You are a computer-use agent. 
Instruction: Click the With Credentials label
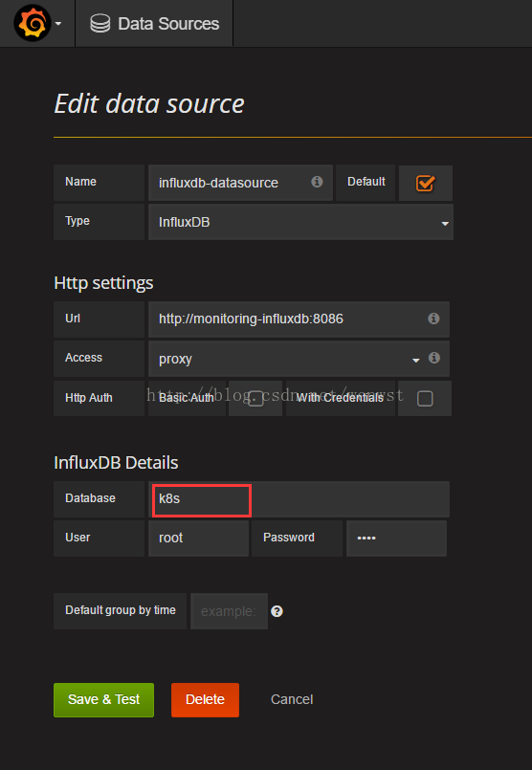click(x=340, y=398)
